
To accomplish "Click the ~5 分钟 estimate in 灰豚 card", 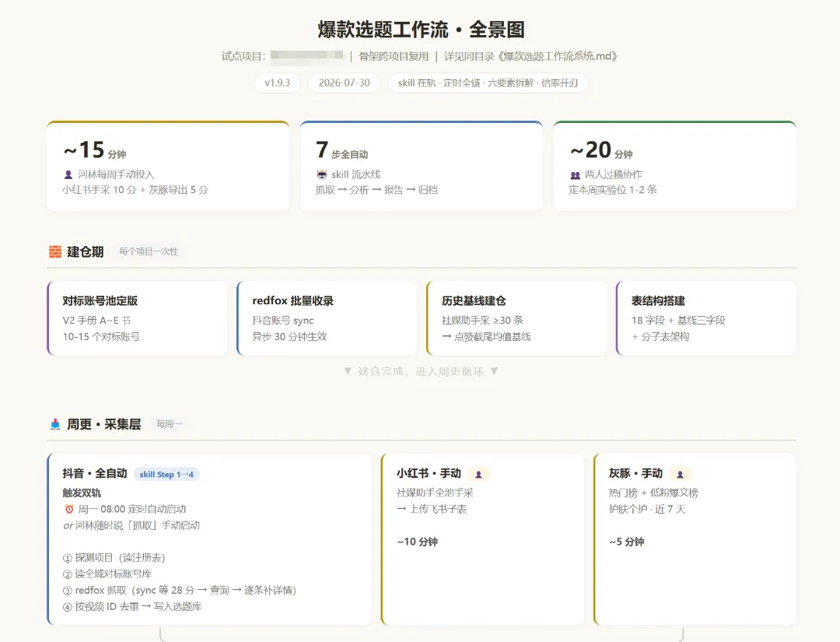I will pos(627,542).
